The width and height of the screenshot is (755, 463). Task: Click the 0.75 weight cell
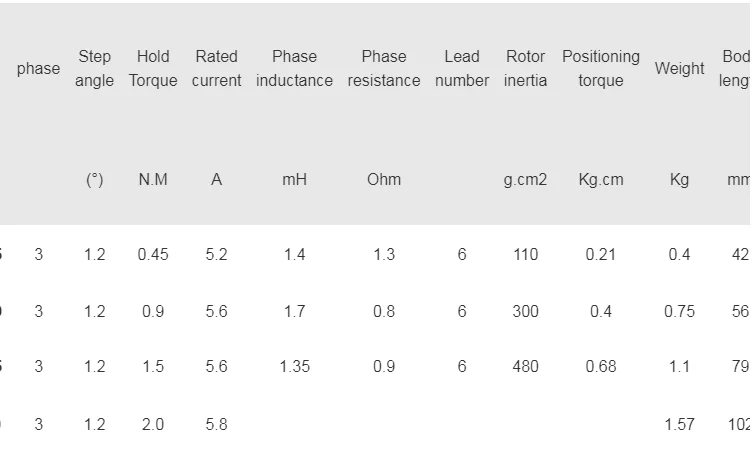click(x=679, y=311)
